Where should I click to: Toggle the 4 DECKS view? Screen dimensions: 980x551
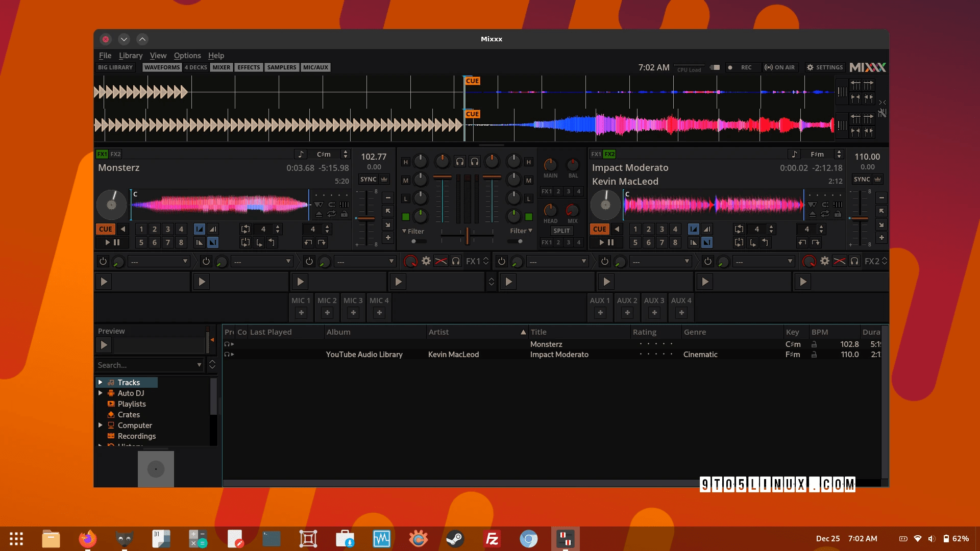click(196, 67)
